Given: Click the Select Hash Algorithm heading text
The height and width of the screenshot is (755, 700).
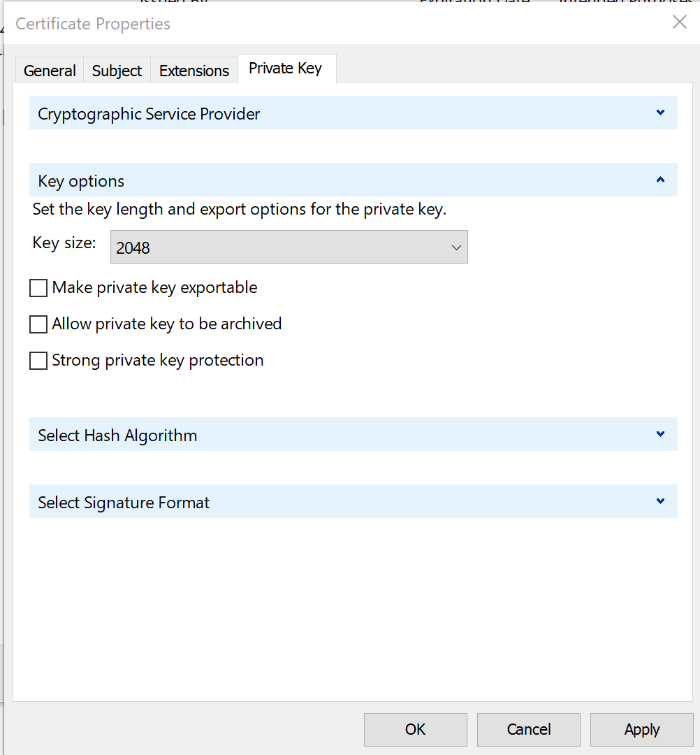Looking at the screenshot, I should point(117,436).
